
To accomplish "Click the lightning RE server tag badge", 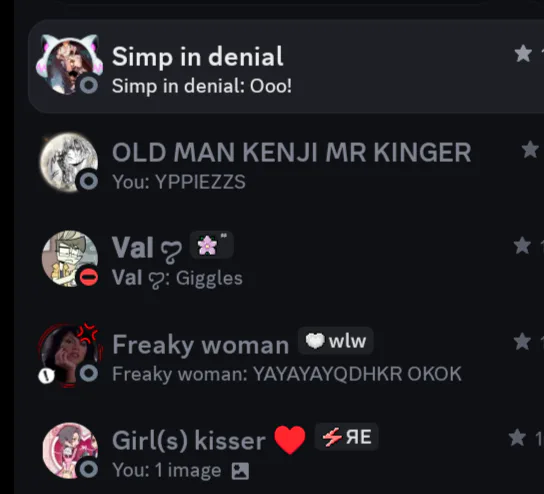I will (x=346, y=436).
